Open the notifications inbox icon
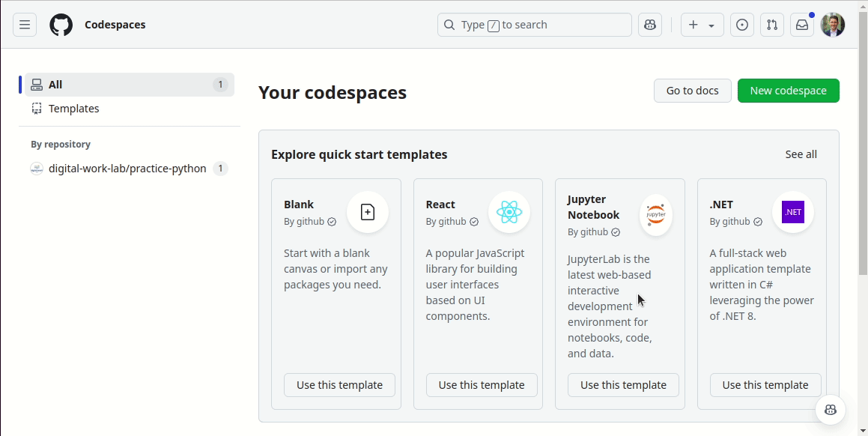The height and width of the screenshot is (436, 868). [x=802, y=25]
